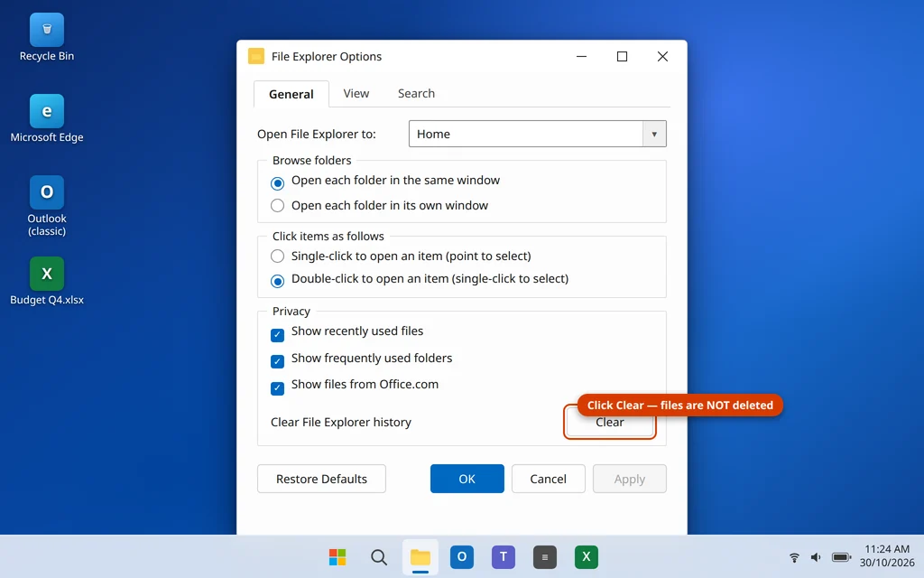Click the File Explorer Options title text
Screen dimensions: 924x578
tap(327, 57)
